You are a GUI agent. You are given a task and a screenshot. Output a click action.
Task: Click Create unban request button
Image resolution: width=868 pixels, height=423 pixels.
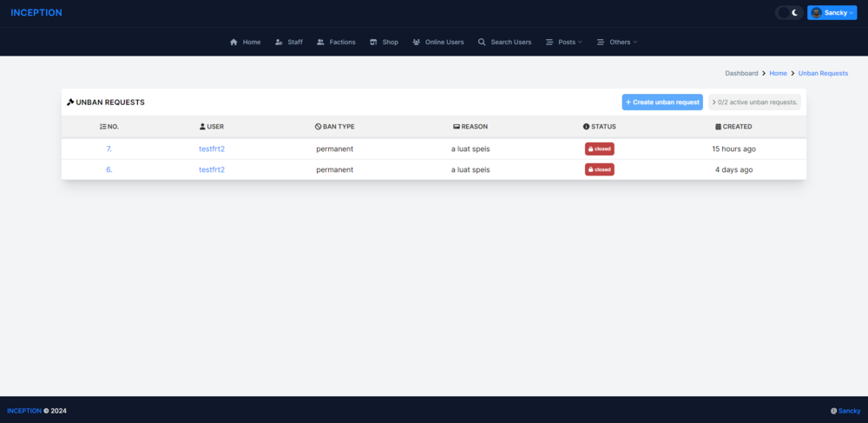coord(662,102)
